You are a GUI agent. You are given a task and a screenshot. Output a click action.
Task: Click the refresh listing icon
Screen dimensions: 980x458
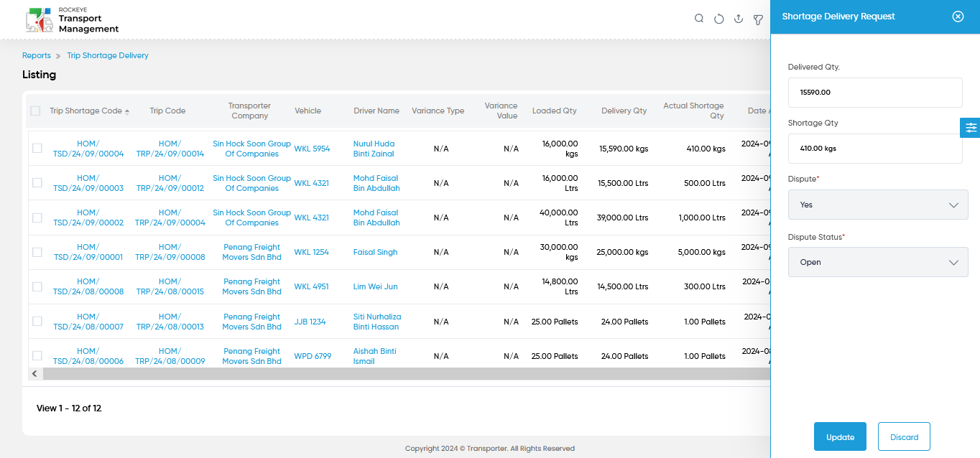(718, 19)
